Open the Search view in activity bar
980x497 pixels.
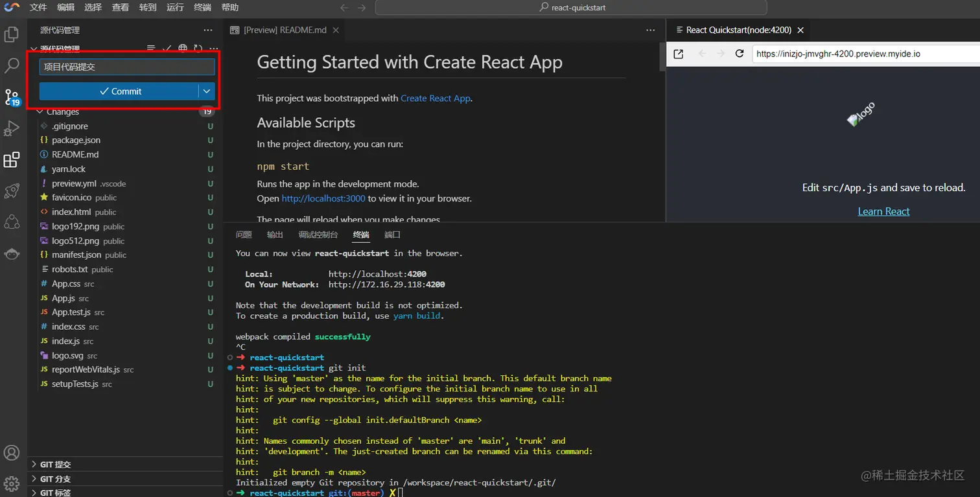click(12, 65)
